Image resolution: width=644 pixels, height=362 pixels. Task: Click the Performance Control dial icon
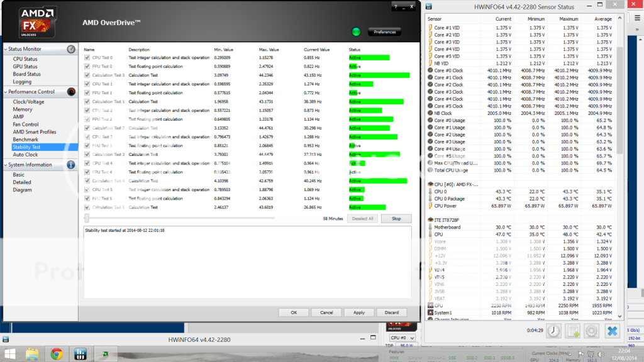coord(71,92)
